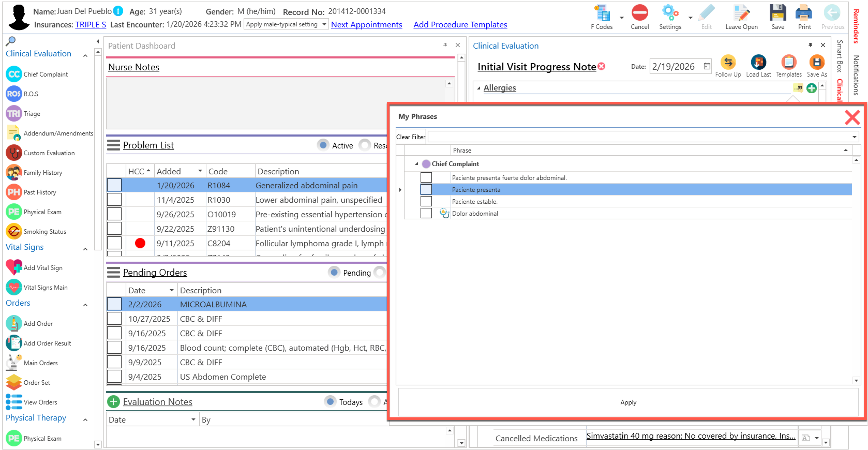Select the Active radio in Problem List
The image size is (868, 450).
323,145
